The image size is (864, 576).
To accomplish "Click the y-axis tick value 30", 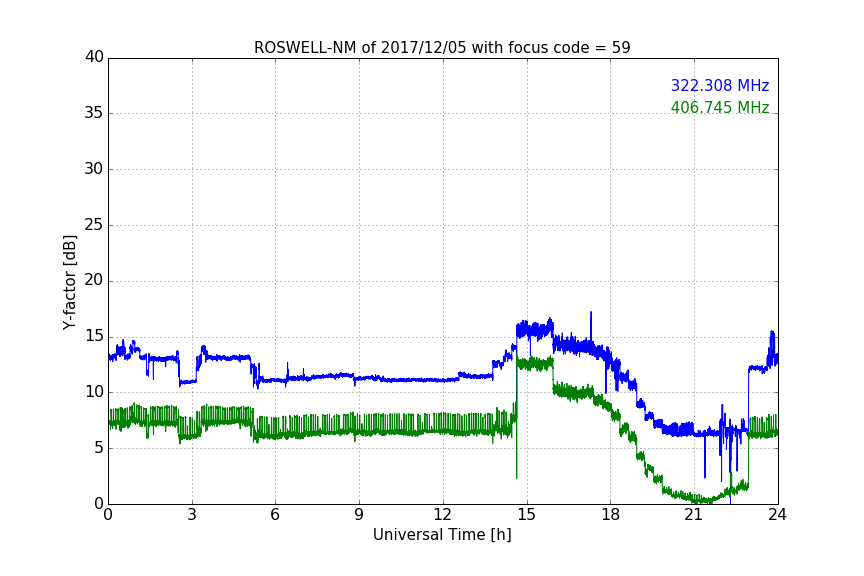I will pyautogui.click(x=94, y=169).
